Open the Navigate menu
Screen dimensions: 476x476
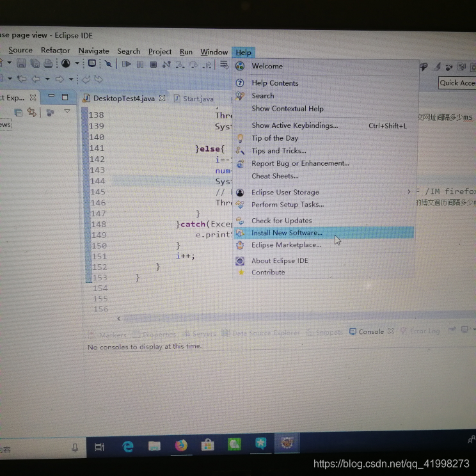[x=93, y=51]
